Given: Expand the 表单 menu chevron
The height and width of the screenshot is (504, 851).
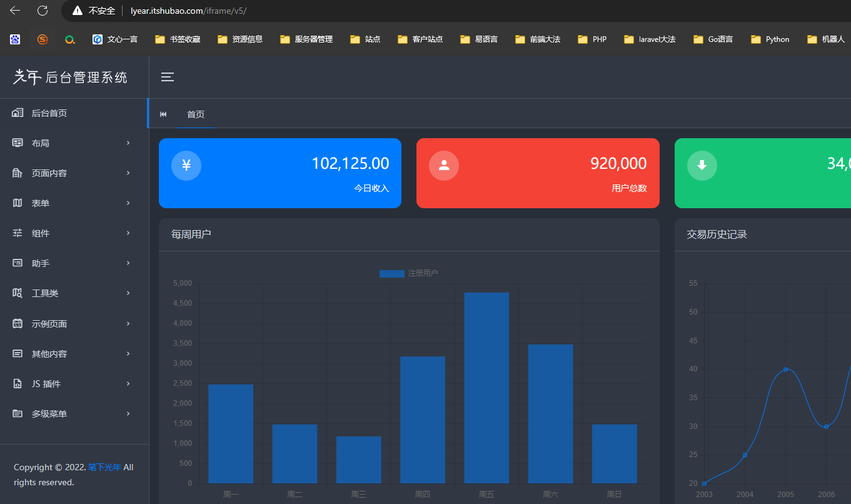Looking at the screenshot, I should (x=128, y=203).
